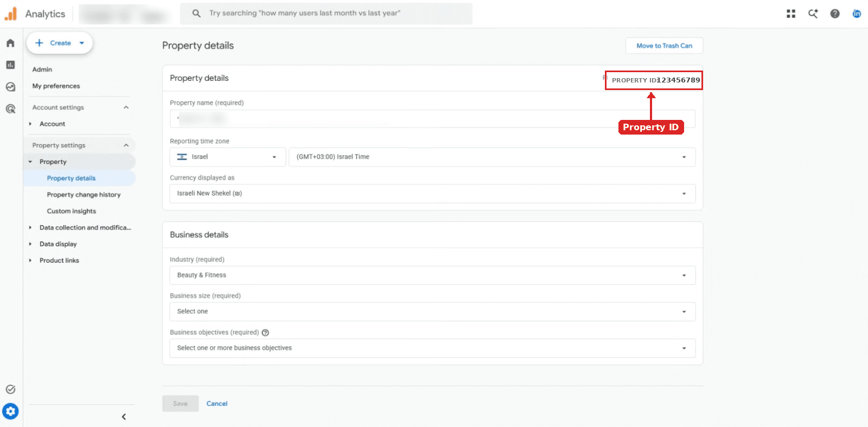Open the Advertising icon in left rail
The height and width of the screenshot is (427, 868).
click(10, 109)
